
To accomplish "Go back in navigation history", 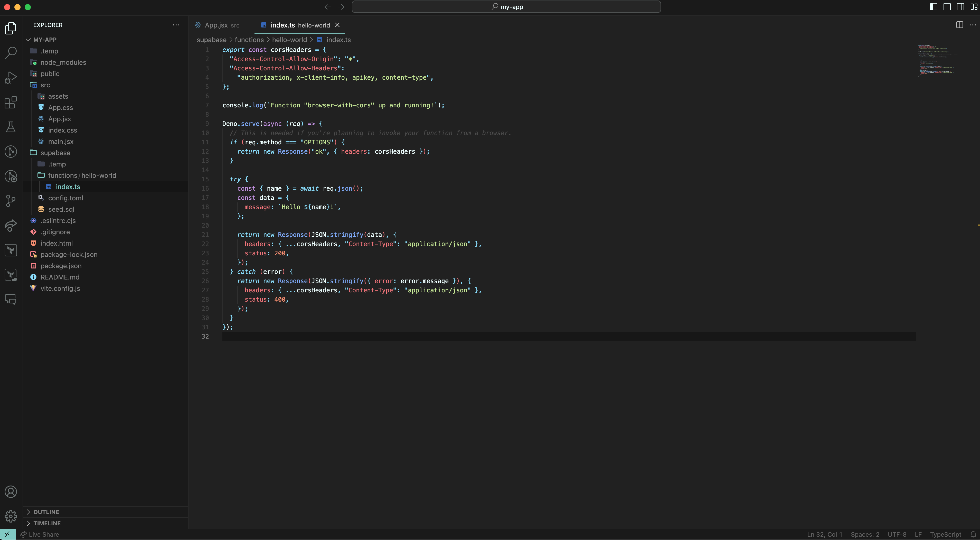I will 327,7.
